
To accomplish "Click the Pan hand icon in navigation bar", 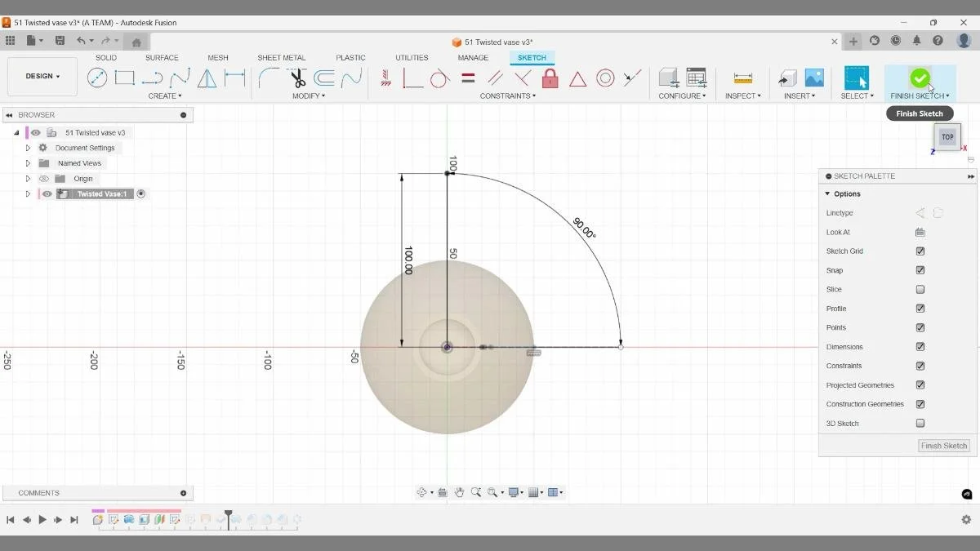I will tap(459, 492).
